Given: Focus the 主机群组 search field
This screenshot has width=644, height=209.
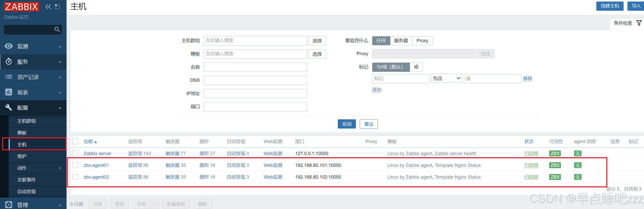Looking at the screenshot, I should 255,41.
